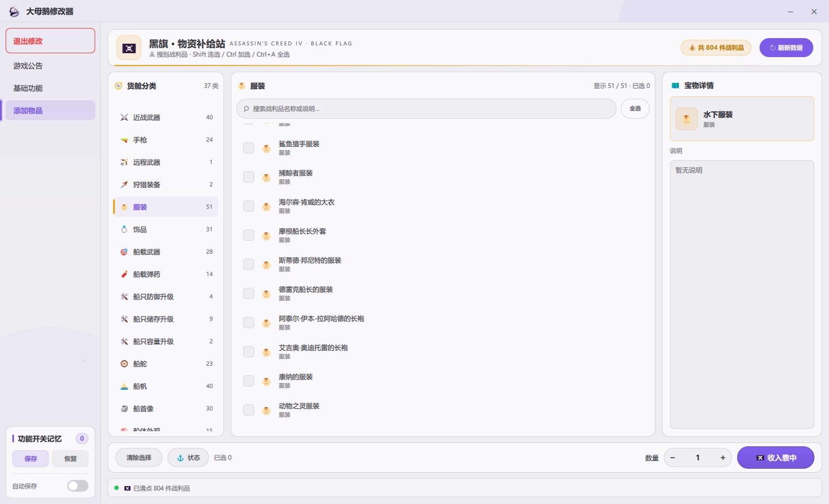The width and height of the screenshot is (829, 504).
Task: Click the outfit icon for 捕鲸者服装
Action: tap(267, 177)
